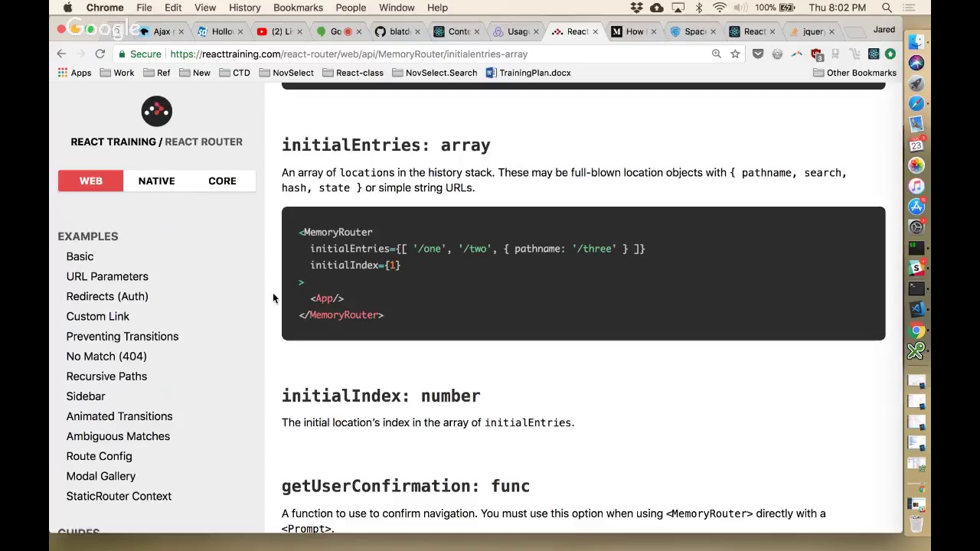Open the URL Parameters example link

point(107,276)
